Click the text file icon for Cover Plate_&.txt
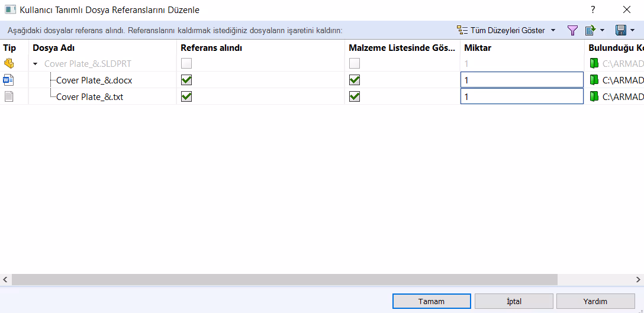Viewport: 644px width, 313px height. pos(9,96)
